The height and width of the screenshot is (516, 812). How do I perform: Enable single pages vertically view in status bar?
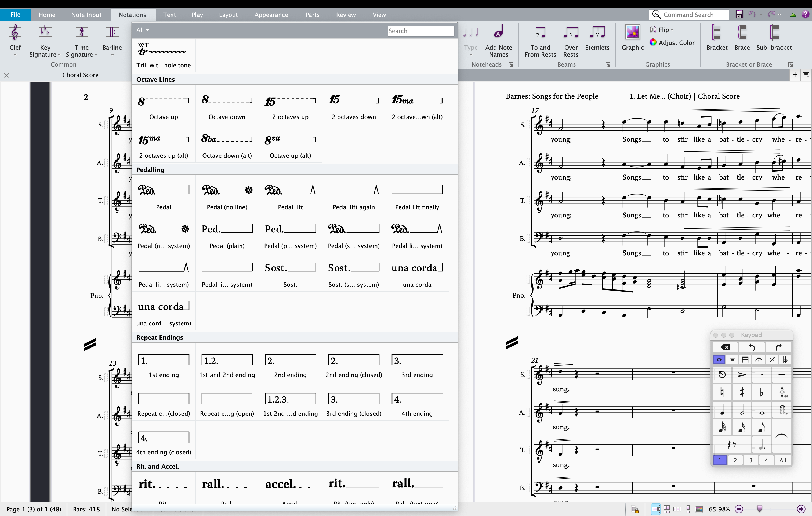point(688,509)
